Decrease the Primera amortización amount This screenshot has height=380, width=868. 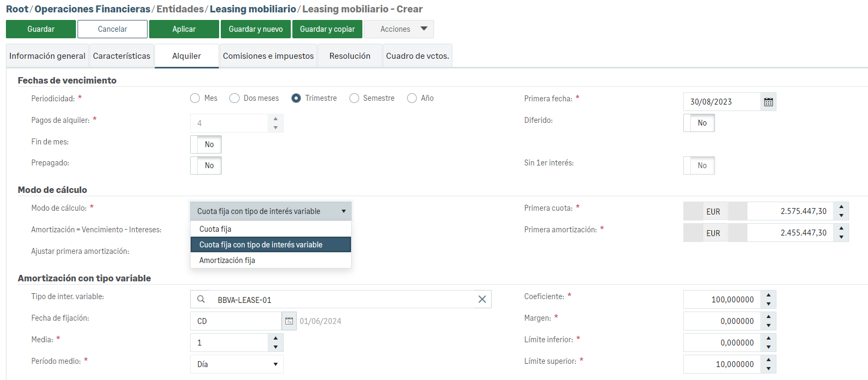841,237
